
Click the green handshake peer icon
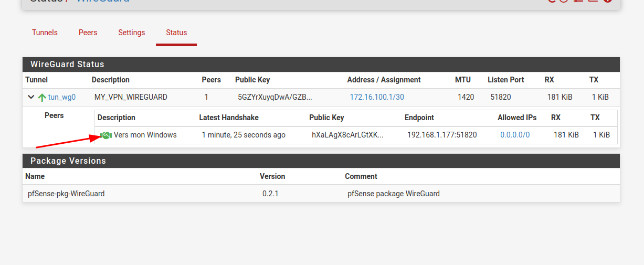[106, 135]
